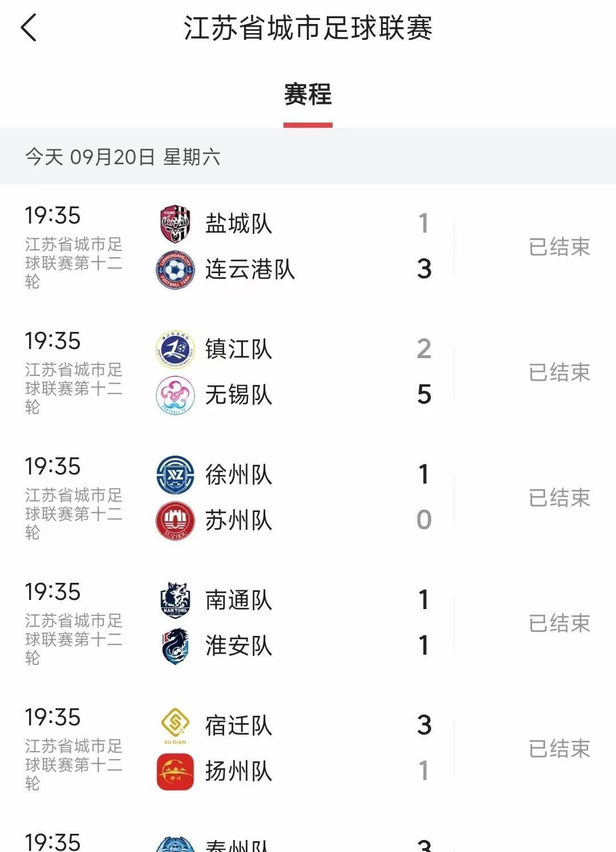The width and height of the screenshot is (616, 852).
Task: Click the 镇江队 team crest
Action: pos(175,350)
